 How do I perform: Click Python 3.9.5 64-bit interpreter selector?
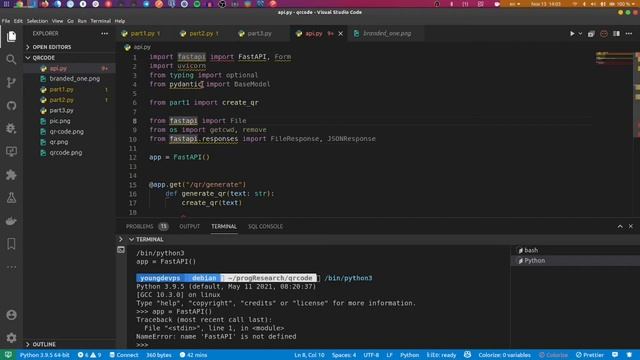[x=44, y=355]
